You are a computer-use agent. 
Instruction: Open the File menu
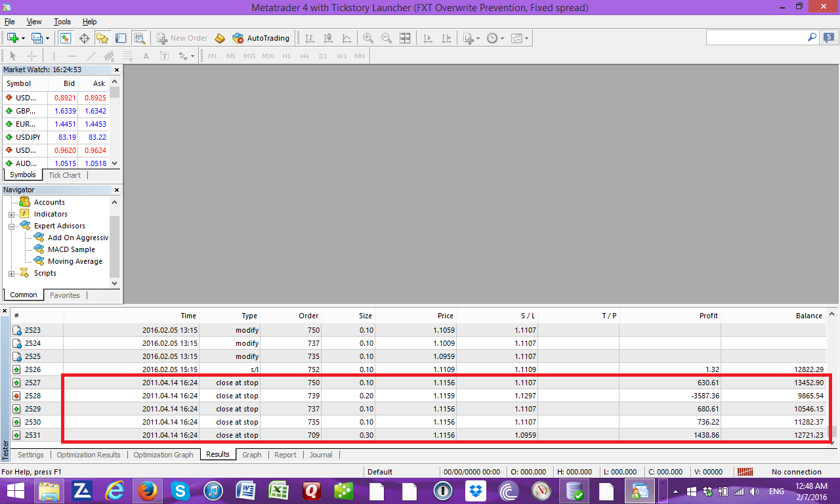[x=10, y=22]
